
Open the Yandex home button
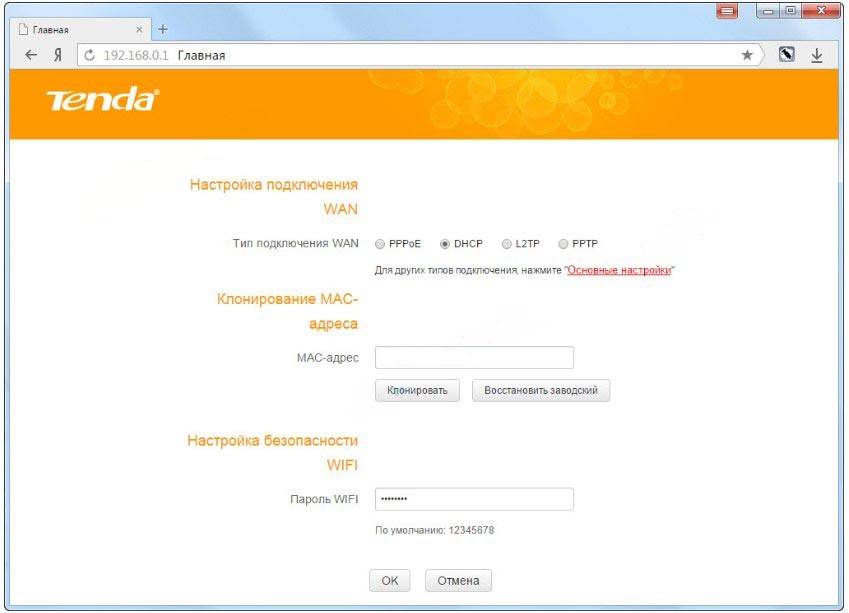pos(58,56)
